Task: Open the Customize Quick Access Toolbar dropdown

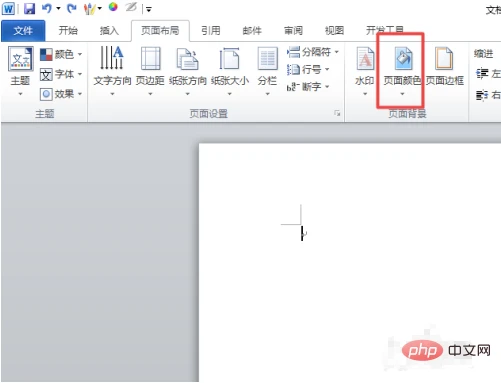Action: [149, 9]
